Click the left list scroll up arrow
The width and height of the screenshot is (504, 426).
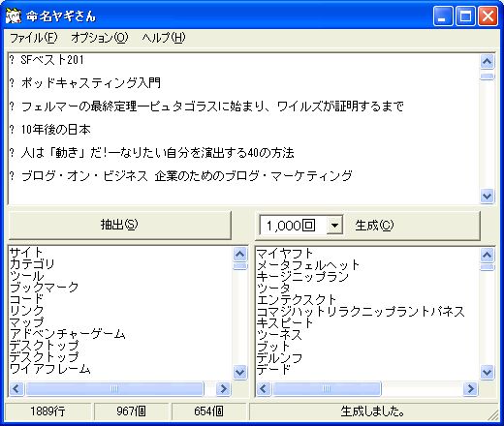click(239, 255)
